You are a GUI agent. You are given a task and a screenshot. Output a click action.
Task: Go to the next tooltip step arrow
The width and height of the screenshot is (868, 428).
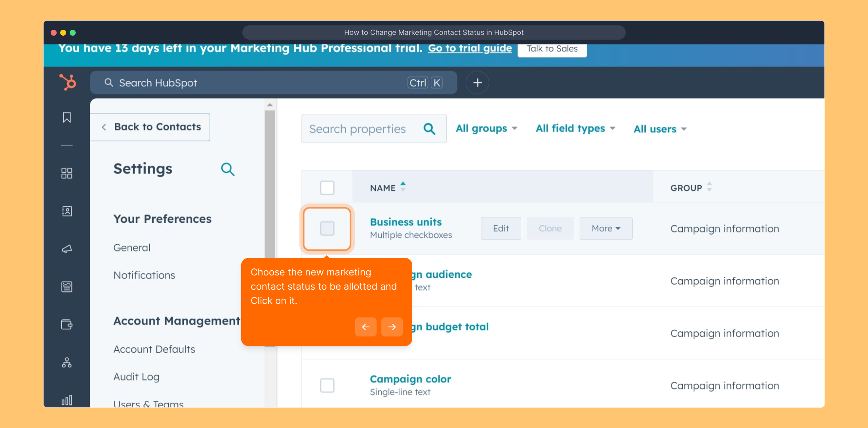392,327
